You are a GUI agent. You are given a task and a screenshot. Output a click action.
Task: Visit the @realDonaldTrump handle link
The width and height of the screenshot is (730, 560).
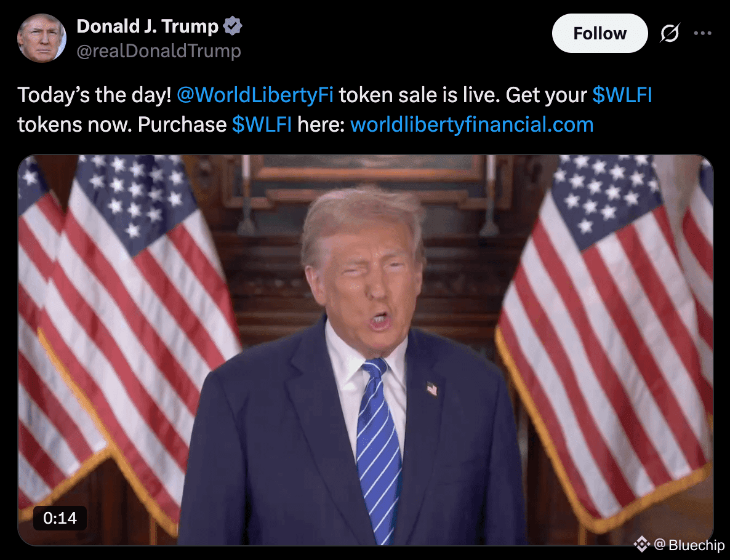point(159,50)
